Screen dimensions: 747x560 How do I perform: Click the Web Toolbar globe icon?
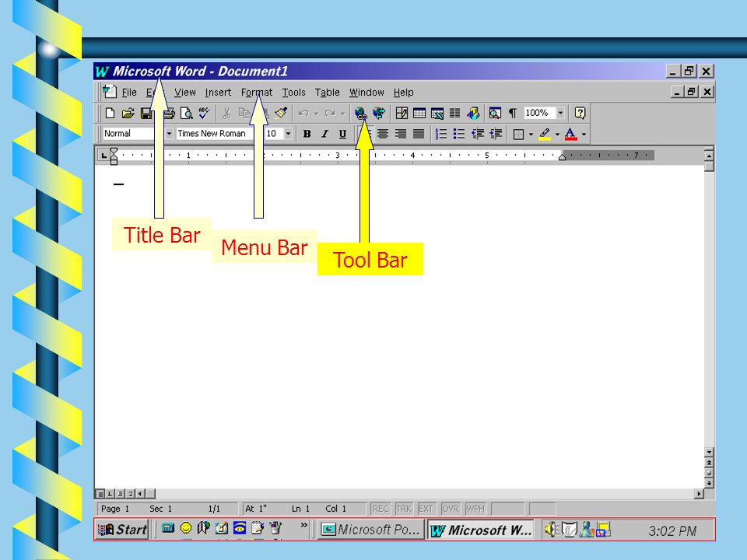[379, 113]
